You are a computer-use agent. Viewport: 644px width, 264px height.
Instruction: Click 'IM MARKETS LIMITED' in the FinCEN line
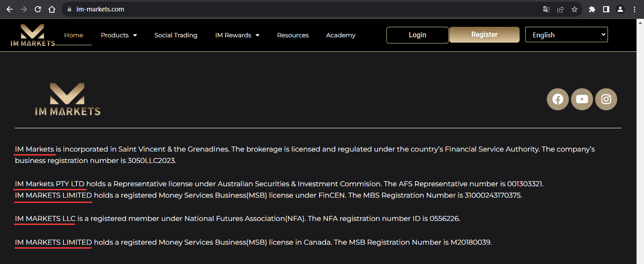[x=54, y=195]
